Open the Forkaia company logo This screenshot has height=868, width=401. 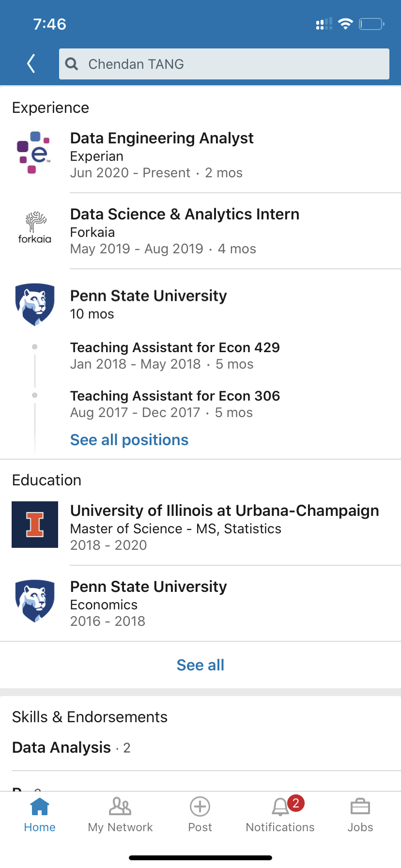point(34,228)
